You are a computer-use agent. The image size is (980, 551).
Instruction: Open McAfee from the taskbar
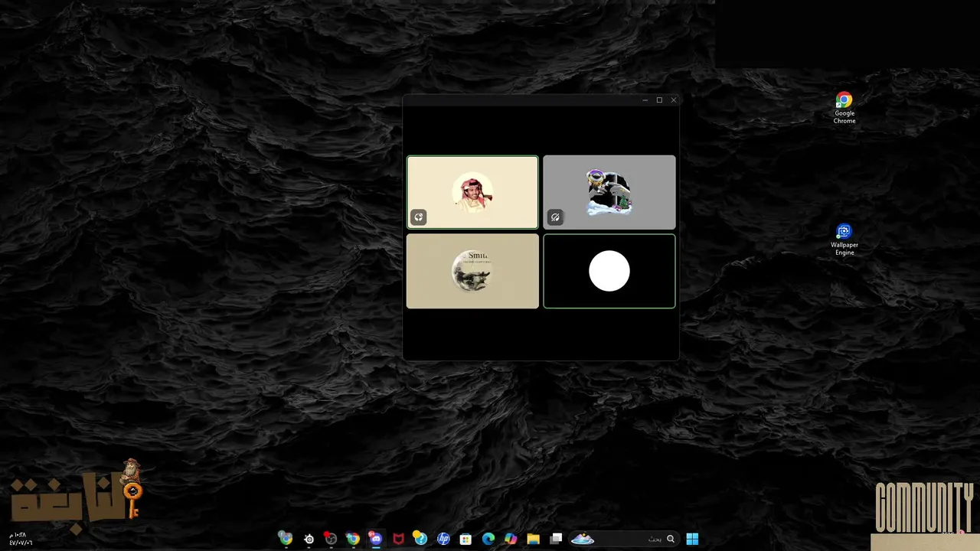[398, 539]
